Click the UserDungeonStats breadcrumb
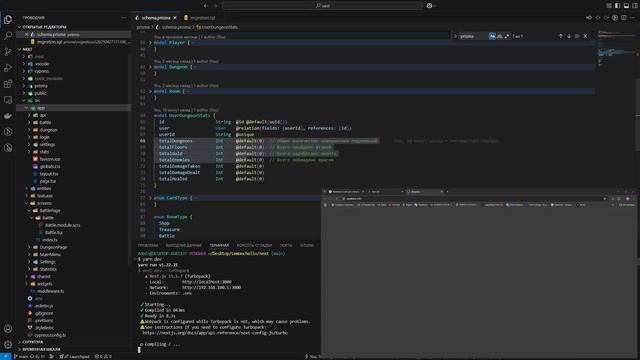This screenshot has width=640, height=360. click(x=220, y=27)
